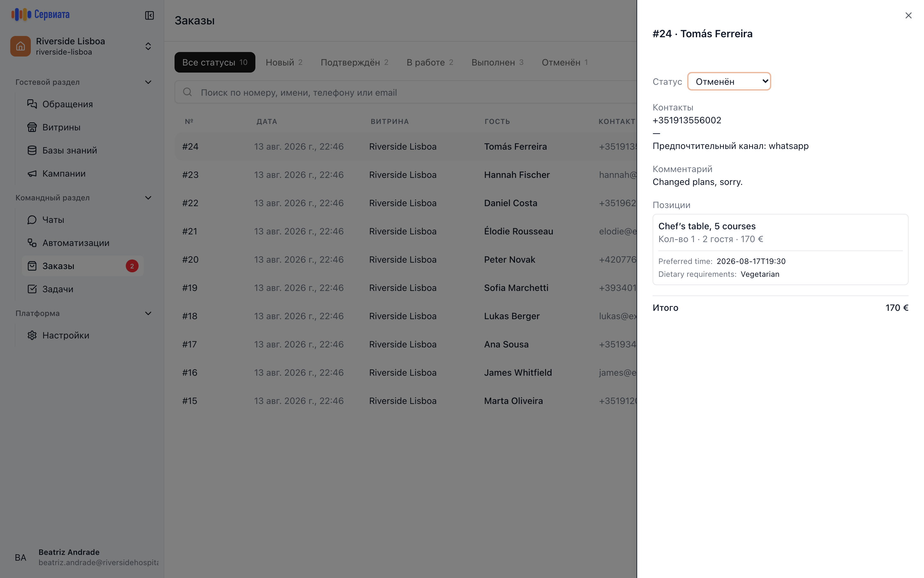Open the Настройки gear icon
This screenshot has width=924, height=578.
pos(32,335)
